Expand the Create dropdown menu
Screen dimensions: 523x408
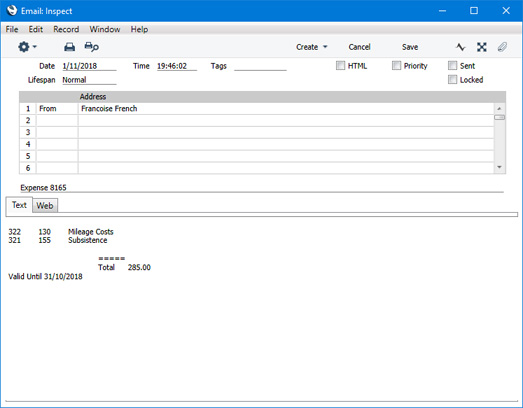312,47
